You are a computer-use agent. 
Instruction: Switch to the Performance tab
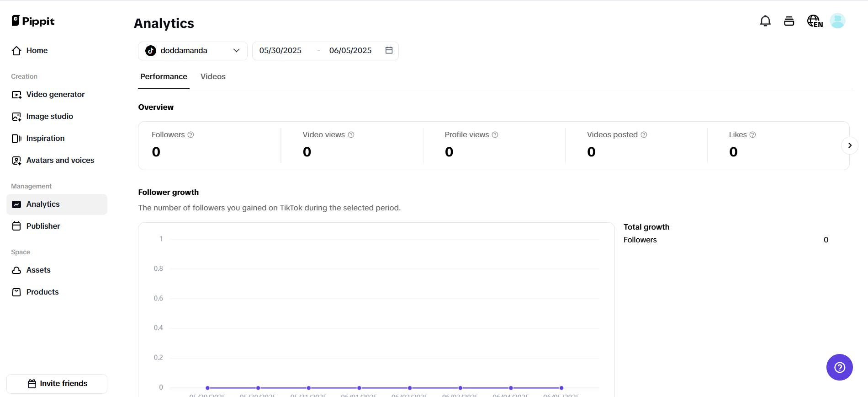[x=164, y=76]
